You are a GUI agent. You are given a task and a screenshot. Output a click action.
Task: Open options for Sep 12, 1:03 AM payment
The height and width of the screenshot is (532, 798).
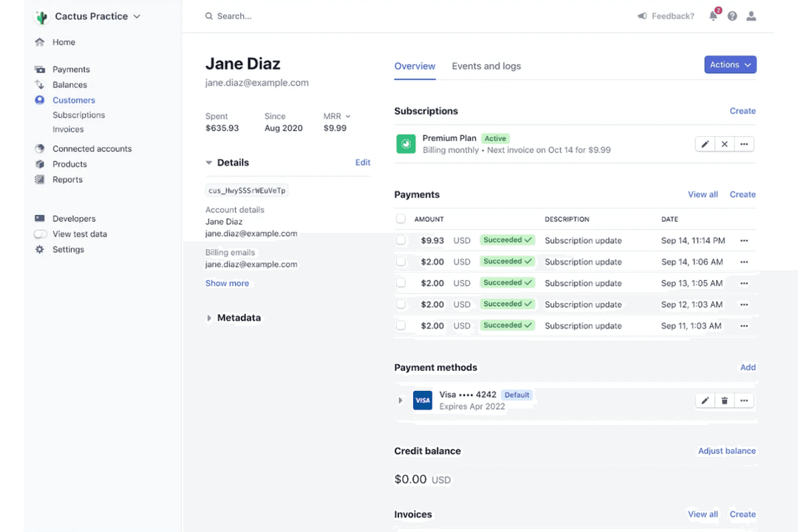pos(744,304)
